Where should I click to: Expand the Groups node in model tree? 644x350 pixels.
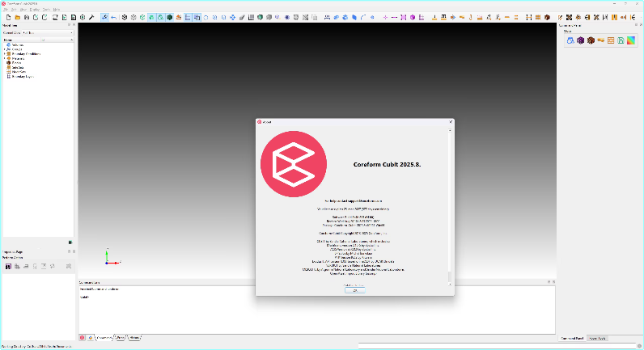tap(5, 49)
